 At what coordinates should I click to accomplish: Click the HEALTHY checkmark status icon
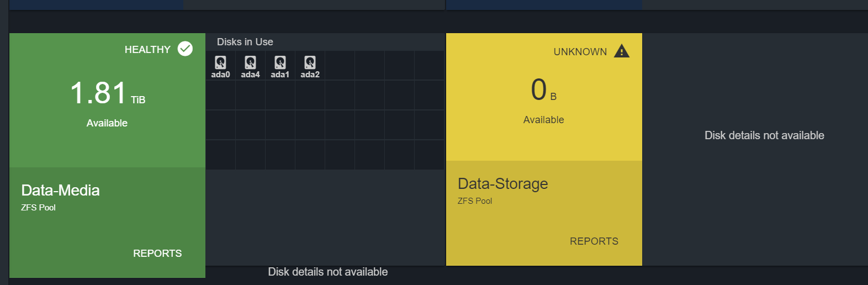point(185,49)
